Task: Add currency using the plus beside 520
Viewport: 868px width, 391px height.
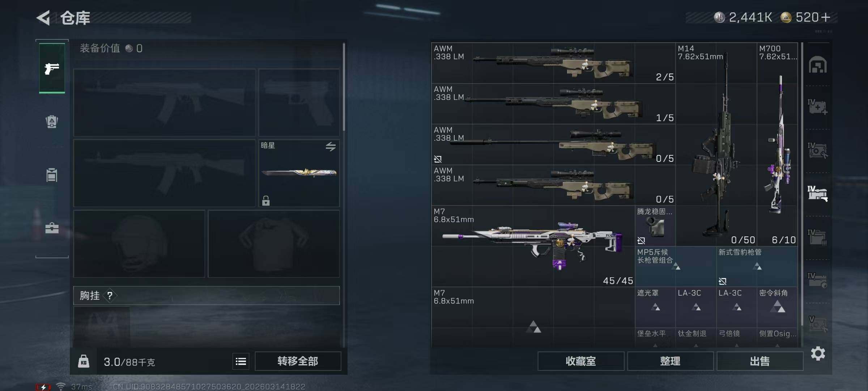Action: point(826,17)
